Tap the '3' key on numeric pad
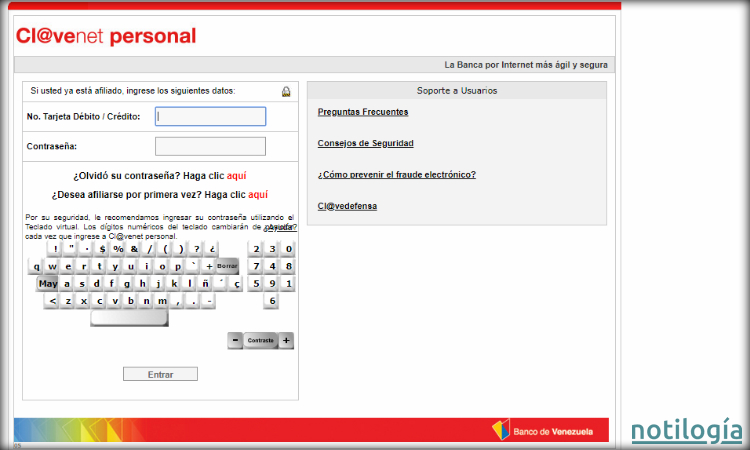Screen dimensions: 750x450 click(273, 249)
